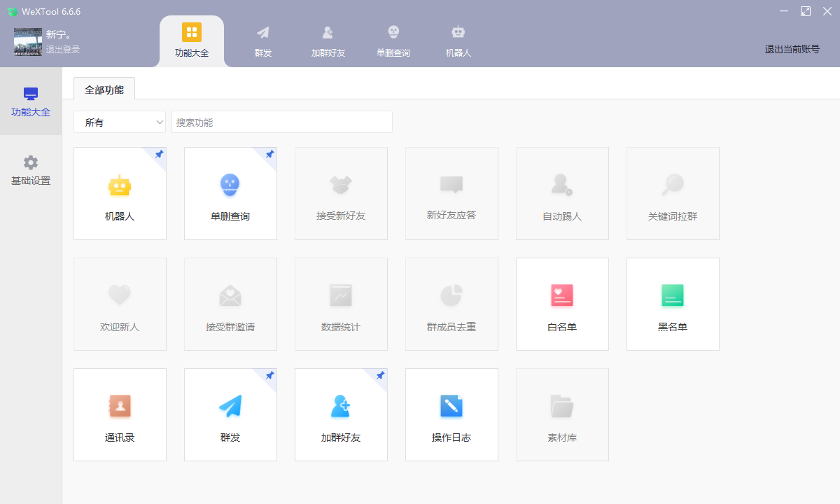Open the 通讯录 contacts book icon
This screenshot has height=504, width=840.
pyautogui.click(x=120, y=406)
